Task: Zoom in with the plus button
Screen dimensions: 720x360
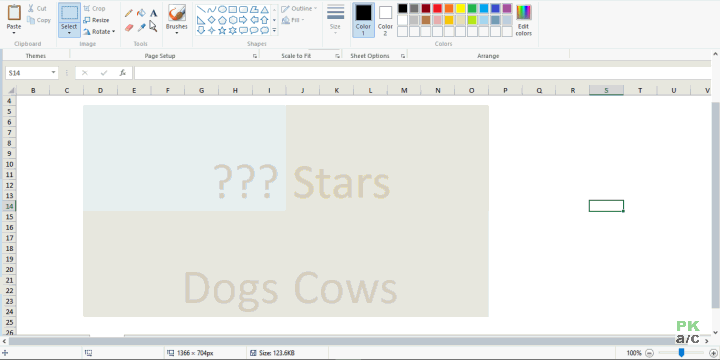Action: click(x=713, y=353)
